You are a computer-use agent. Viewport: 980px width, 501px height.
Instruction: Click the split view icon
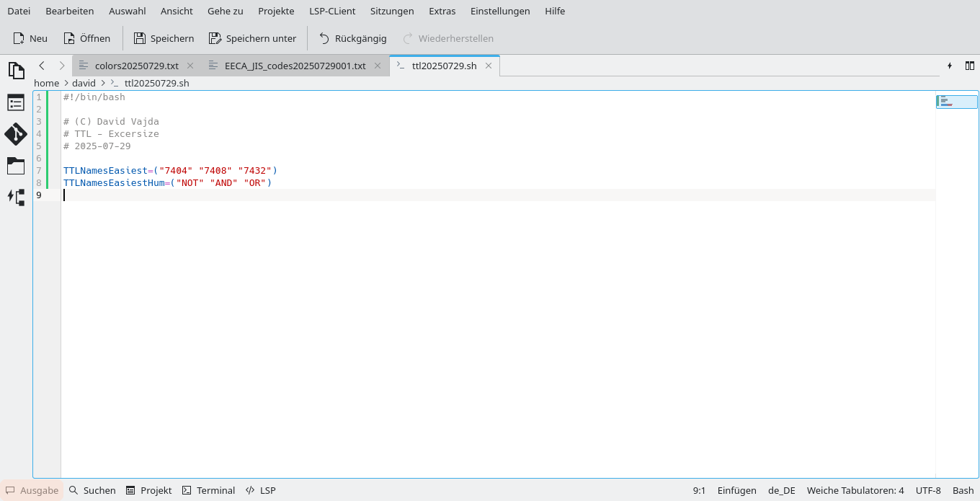click(x=969, y=66)
